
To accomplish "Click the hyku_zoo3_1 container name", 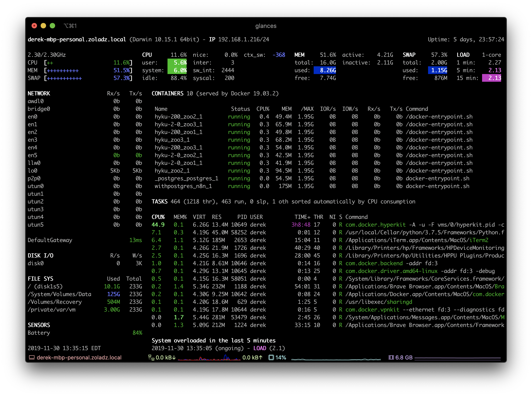I will 172,140.
